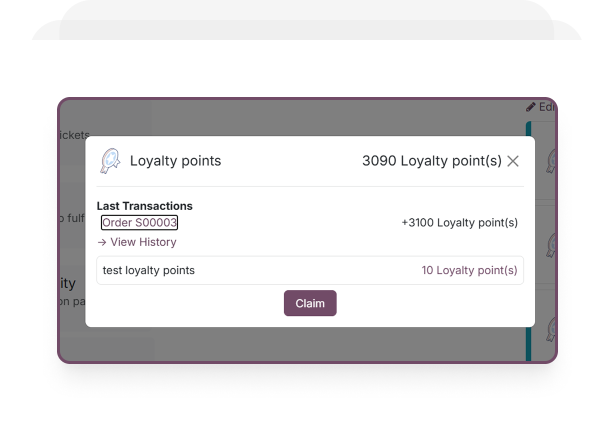Click the loyalty medal icon in dialog header

click(x=110, y=161)
